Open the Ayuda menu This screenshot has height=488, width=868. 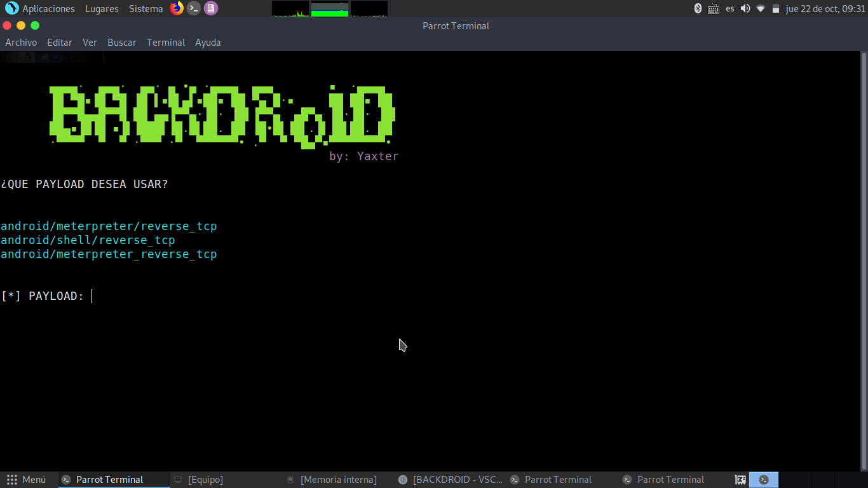208,43
